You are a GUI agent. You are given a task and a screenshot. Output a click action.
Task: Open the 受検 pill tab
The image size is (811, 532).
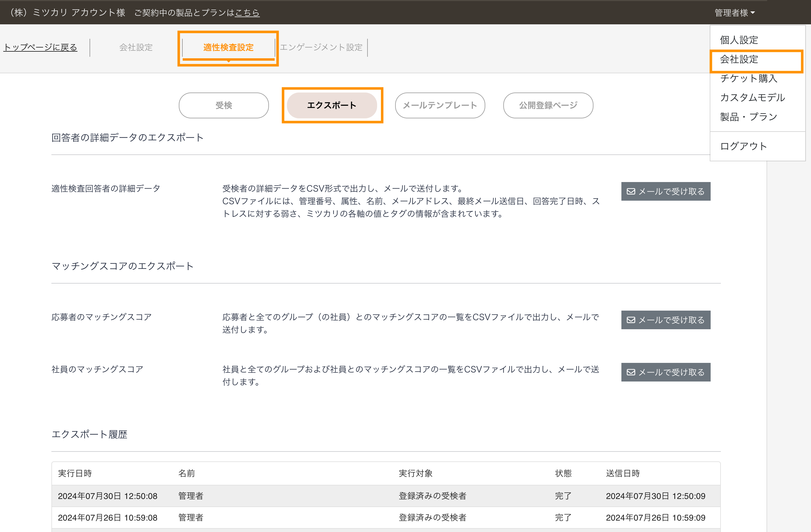(x=224, y=105)
